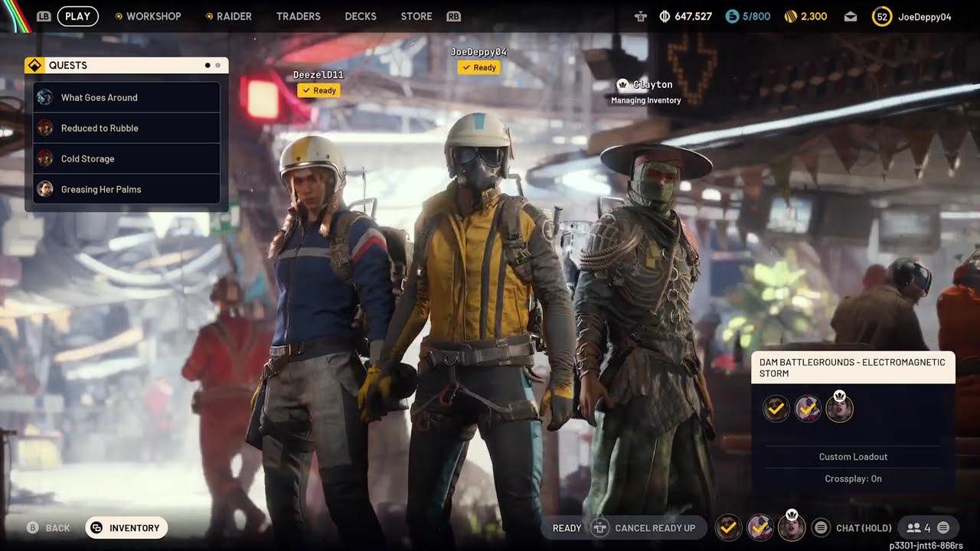The width and height of the screenshot is (980, 551).
Task: Switch to the PLAY tab
Action: tap(77, 16)
